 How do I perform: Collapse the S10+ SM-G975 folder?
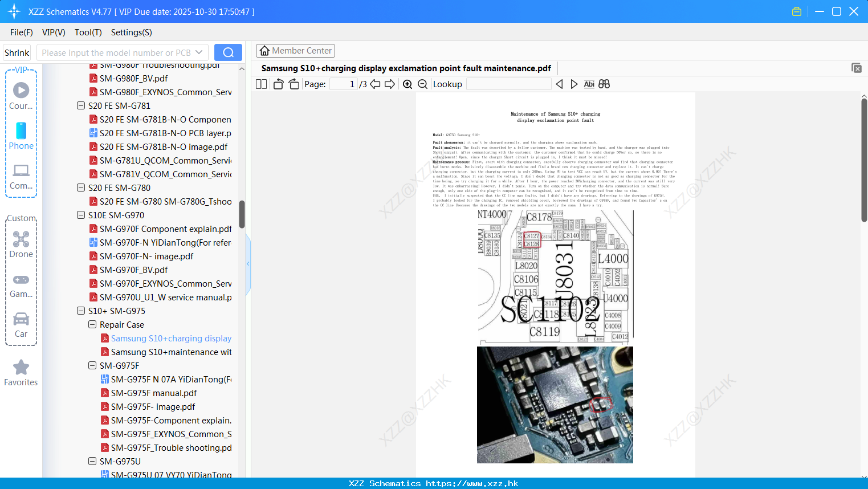81,311
